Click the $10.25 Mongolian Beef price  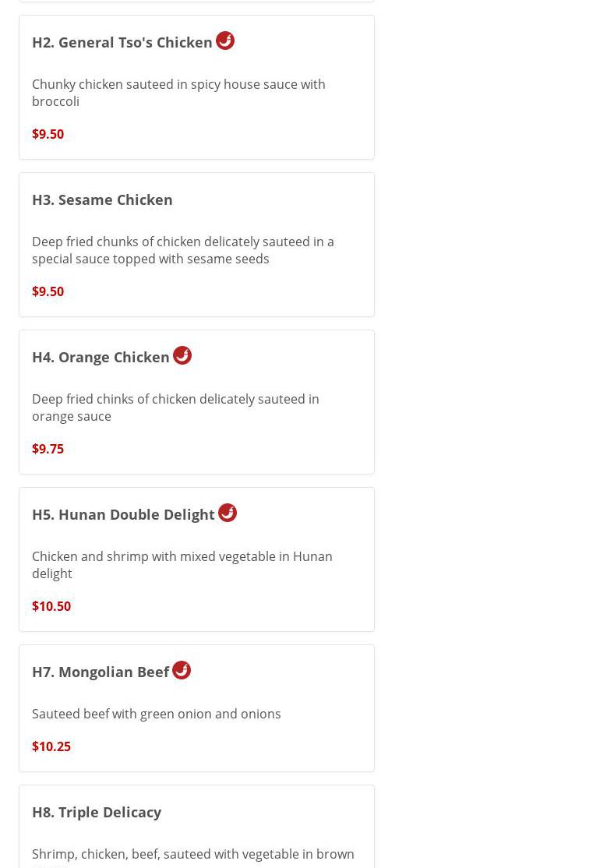point(51,746)
